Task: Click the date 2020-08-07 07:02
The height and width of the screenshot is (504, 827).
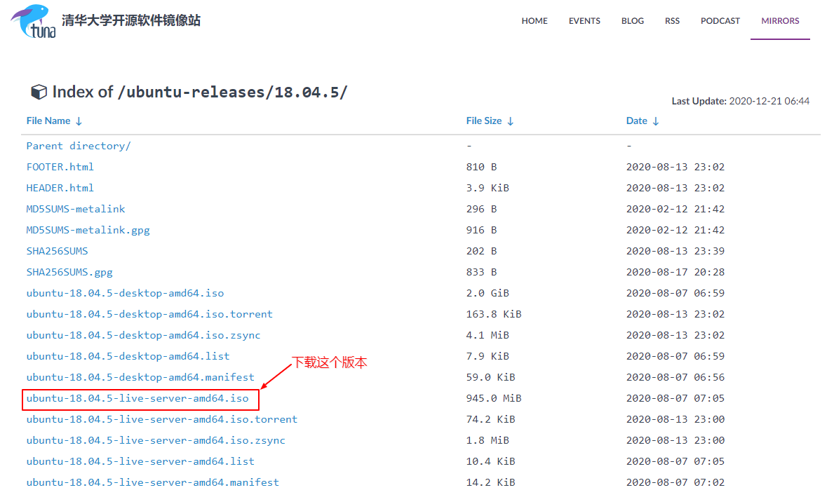Action: pos(675,482)
